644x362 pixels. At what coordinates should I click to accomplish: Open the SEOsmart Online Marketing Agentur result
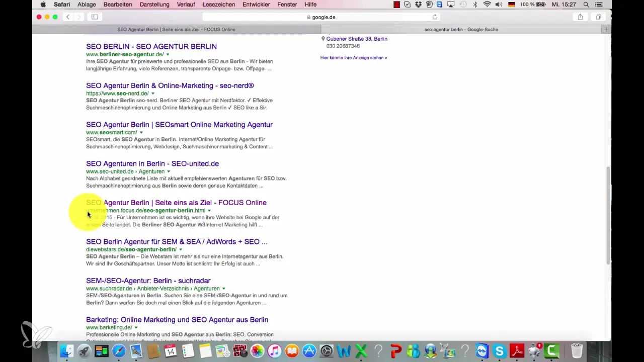pyautogui.click(x=179, y=125)
